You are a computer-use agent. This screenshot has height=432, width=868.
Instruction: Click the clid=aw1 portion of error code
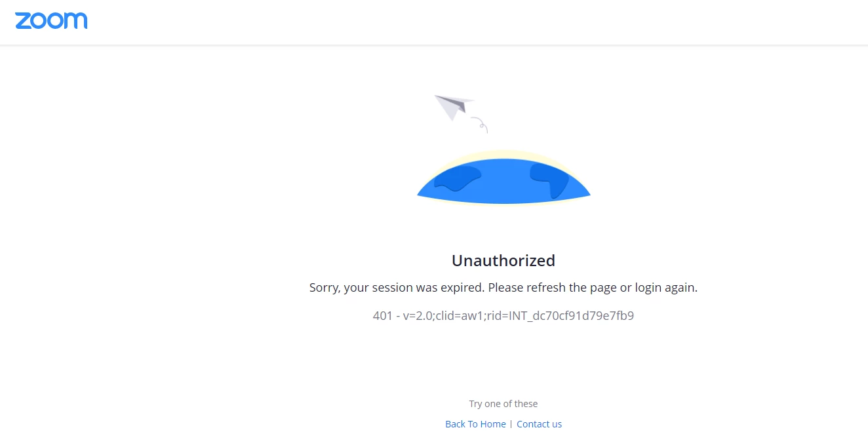[x=469, y=315]
